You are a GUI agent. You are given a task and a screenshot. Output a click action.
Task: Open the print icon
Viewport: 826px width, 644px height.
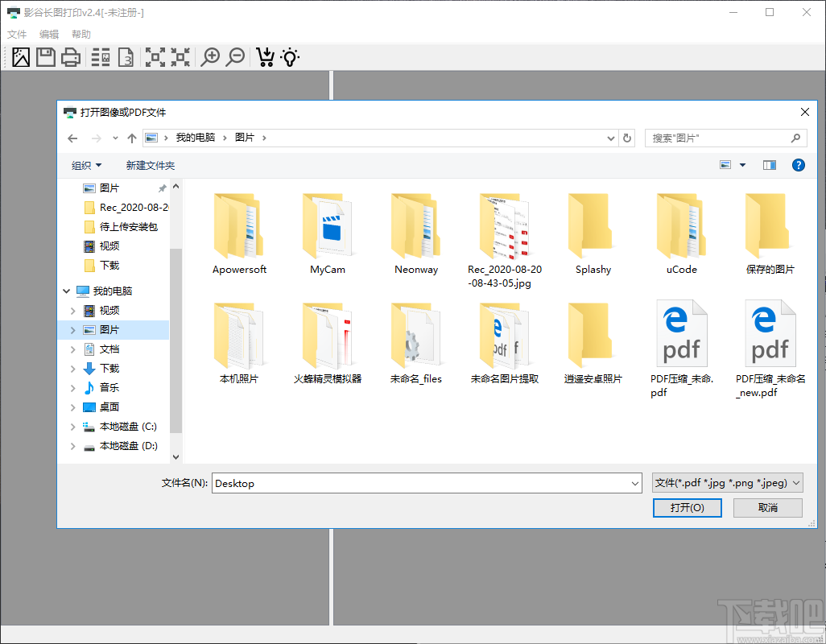pos(71,56)
